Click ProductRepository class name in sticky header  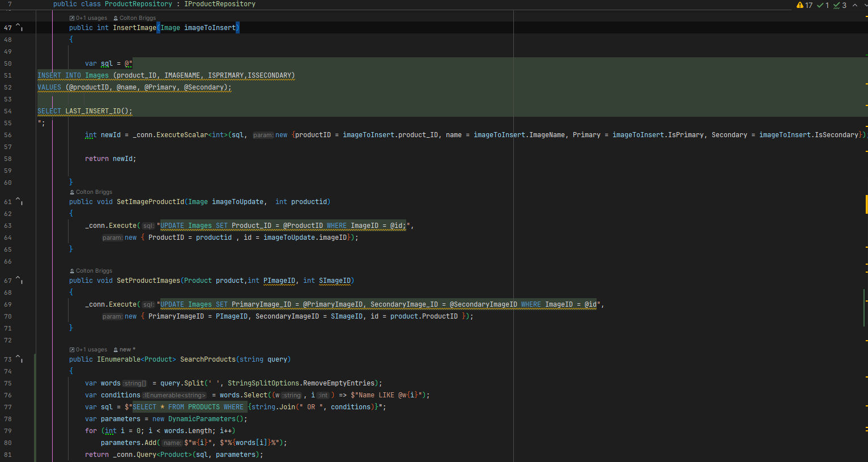[x=138, y=4]
